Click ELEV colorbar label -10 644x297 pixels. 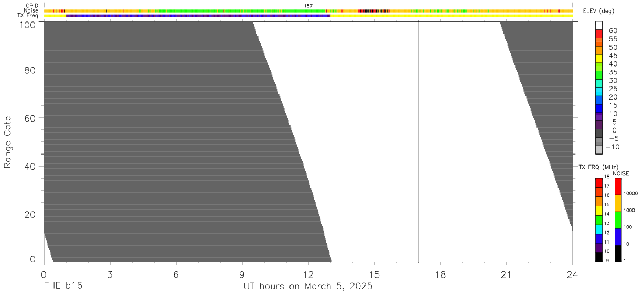611,147
